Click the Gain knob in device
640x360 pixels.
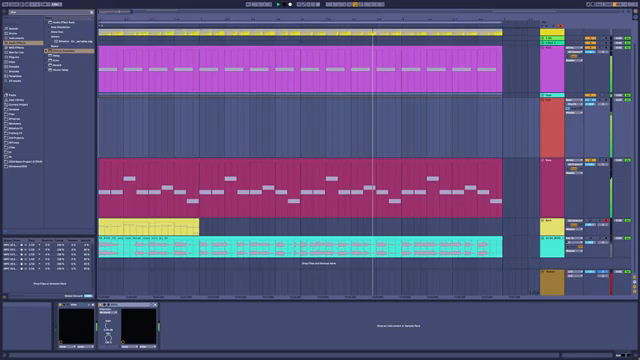[108, 325]
